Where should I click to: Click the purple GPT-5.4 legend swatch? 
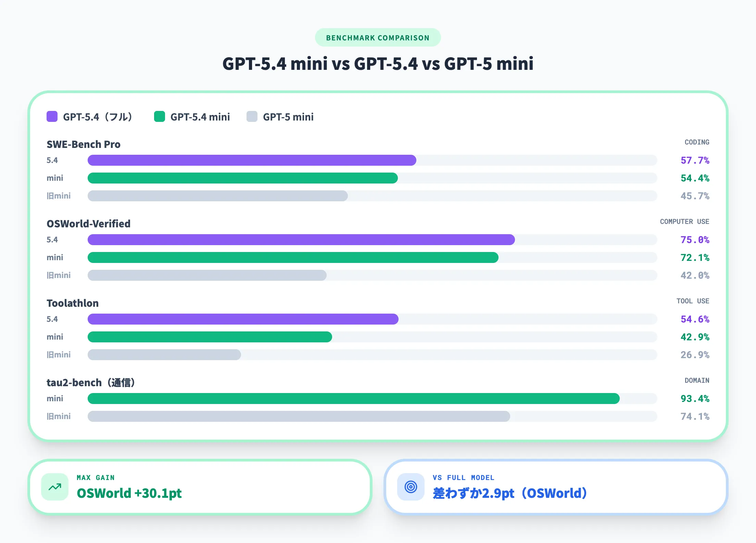[x=52, y=116]
